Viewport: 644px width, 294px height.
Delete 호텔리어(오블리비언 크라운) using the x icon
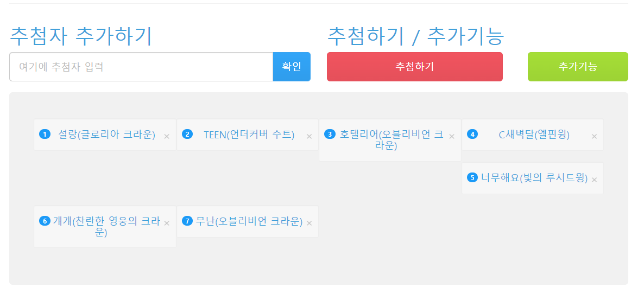(x=452, y=137)
